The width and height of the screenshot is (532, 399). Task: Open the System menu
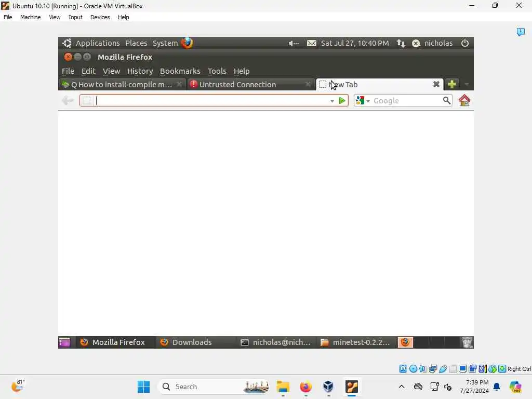(165, 43)
